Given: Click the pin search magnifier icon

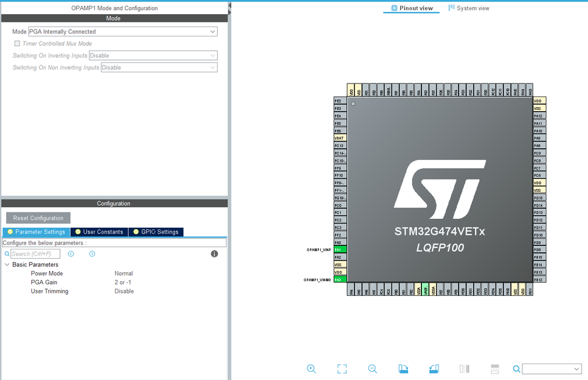Looking at the screenshot, I should [x=516, y=369].
